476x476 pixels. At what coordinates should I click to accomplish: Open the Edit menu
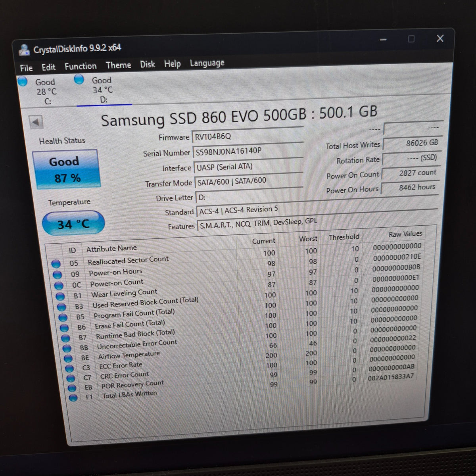point(48,67)
